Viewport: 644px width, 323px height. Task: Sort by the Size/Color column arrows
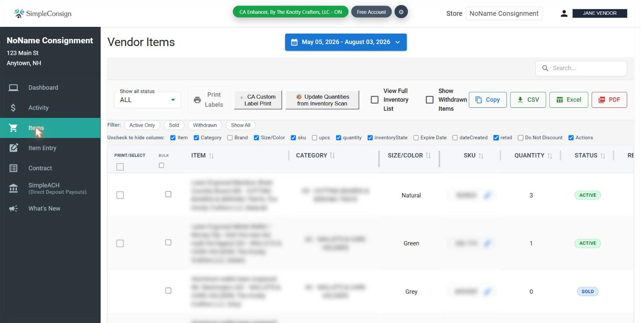coord(428,156)
